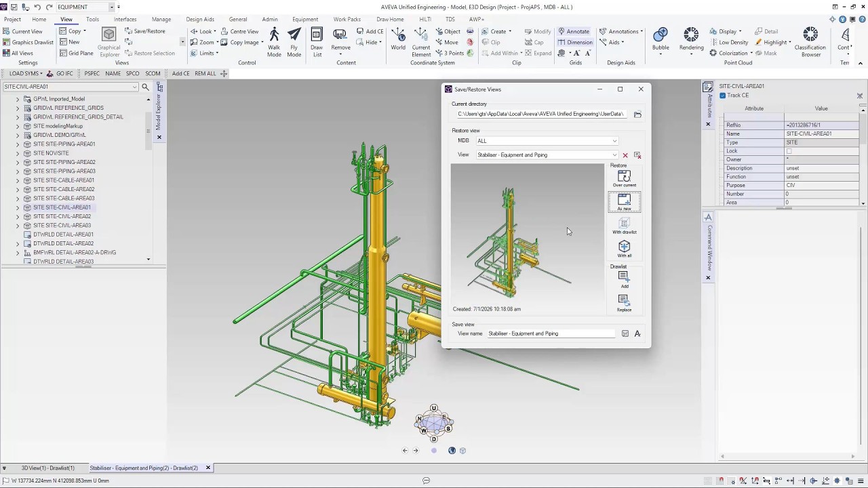Click the REM ALL button
The image size is (868, 488).
[205, 73]
